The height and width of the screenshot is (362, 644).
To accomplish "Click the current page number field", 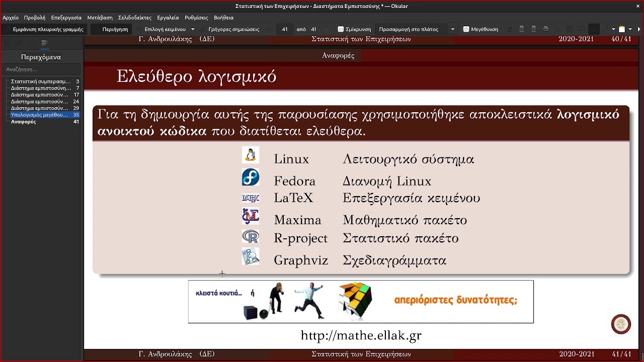I will coord(285,29).
